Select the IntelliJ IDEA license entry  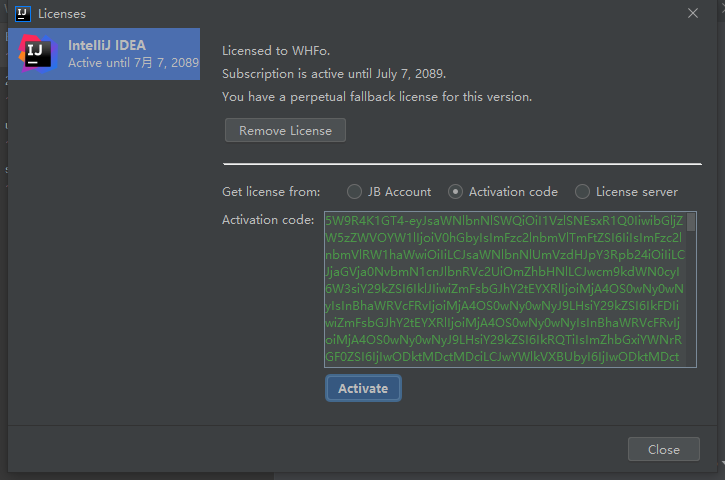[104, 54]
